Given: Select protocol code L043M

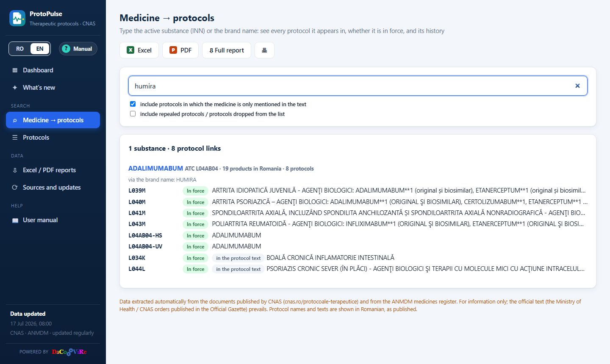Looking at the screenshot, I should [x=137, y=224].
